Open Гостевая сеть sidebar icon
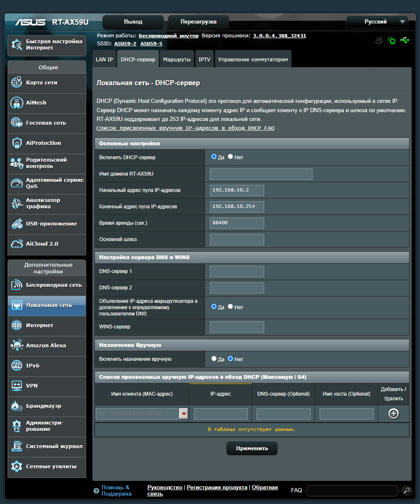 click(17, 123)
